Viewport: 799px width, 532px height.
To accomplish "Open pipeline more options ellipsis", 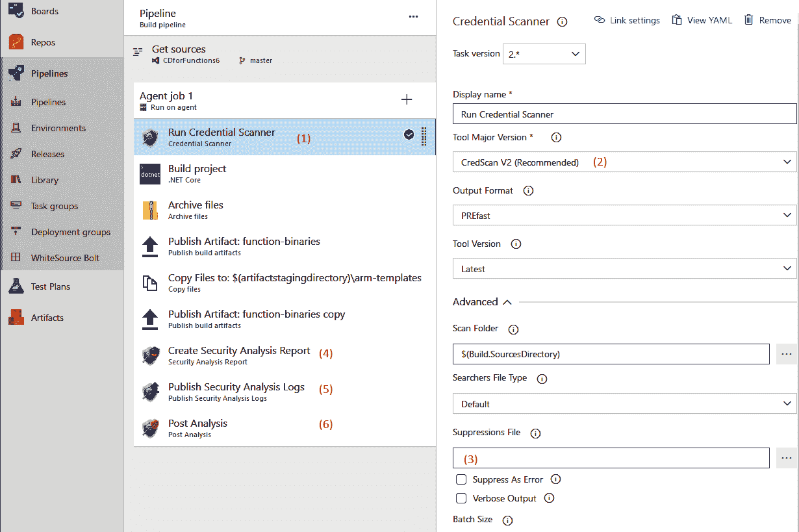I will point(413,17).
